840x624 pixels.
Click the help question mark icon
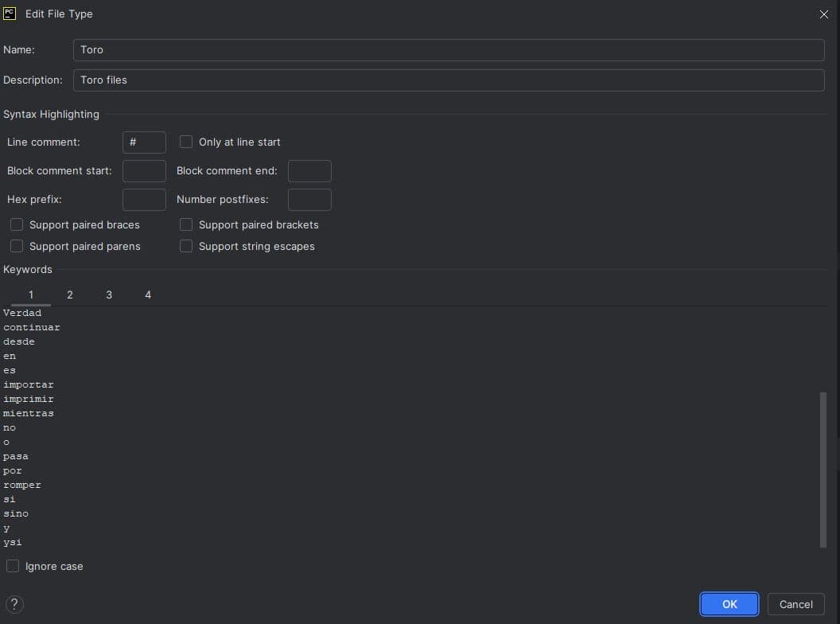(x=14, y=604)
